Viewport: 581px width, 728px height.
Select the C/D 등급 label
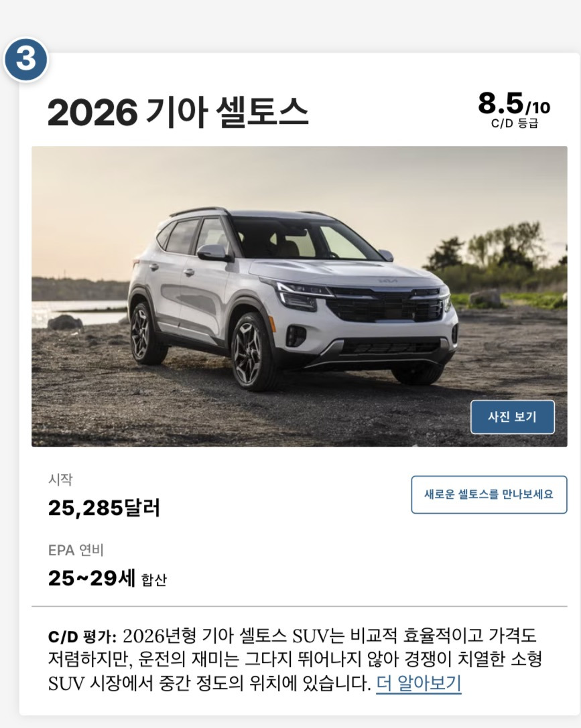[x=515, y=123]
